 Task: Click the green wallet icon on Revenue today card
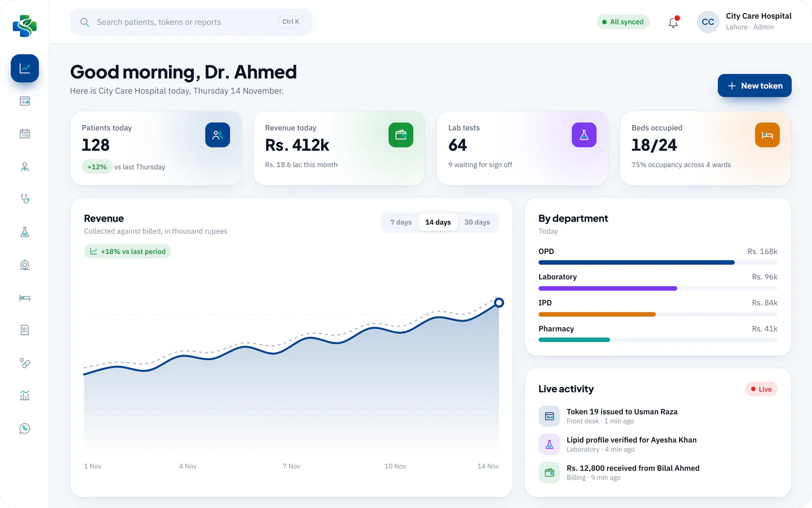pyautogui.click(x=401, y=135)
